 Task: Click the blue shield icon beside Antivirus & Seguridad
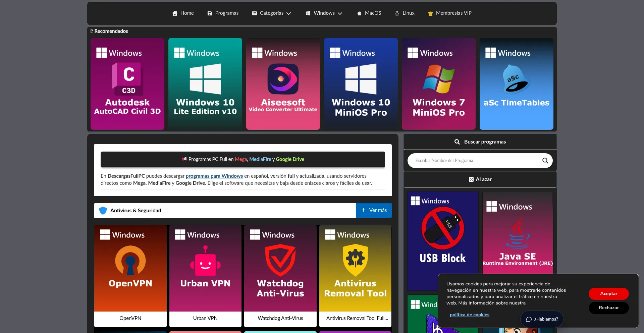coord(103,210)
